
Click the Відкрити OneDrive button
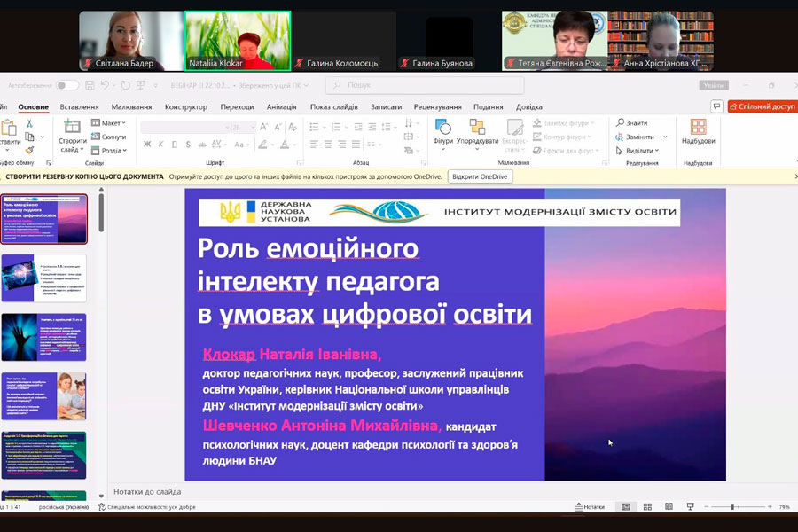[480, 176]
